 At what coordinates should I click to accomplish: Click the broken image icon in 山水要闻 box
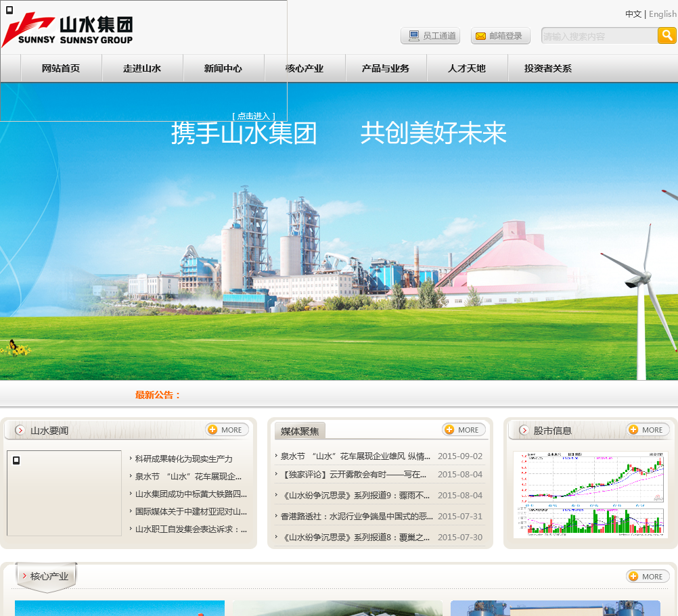point(16,460)
